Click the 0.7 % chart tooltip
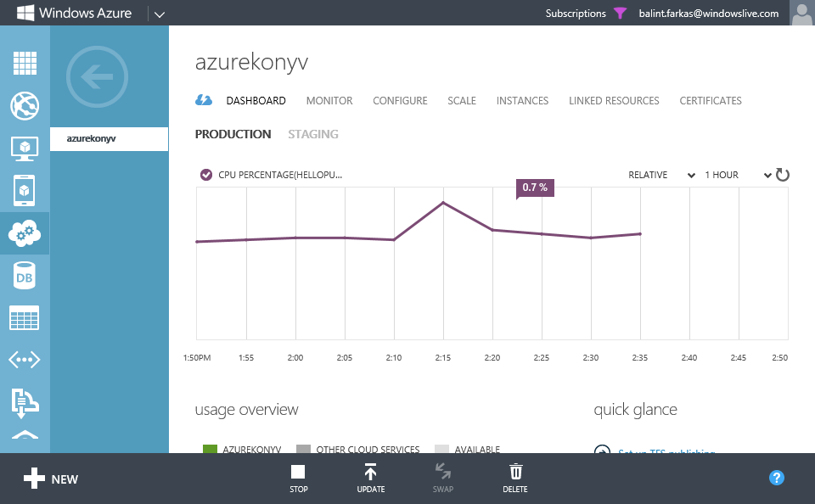The width and height of the screenshot is (815, 504). 535,188
